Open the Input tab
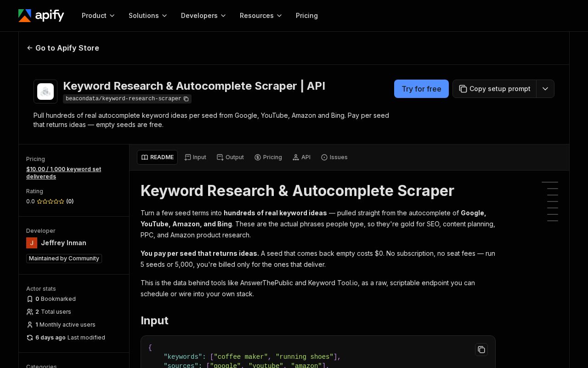Image resolution: width=588 pixels, height=368 pixels. click(x=195, y=157)
